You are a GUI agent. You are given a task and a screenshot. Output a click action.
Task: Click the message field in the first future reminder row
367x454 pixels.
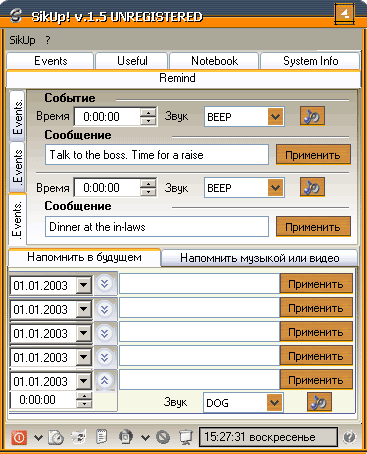[x=199, y=284]
